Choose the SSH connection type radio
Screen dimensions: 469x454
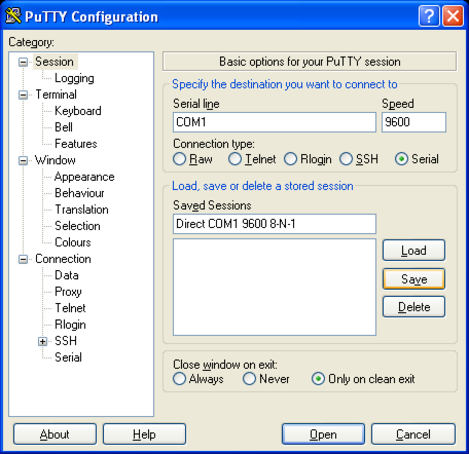point(346,159)
